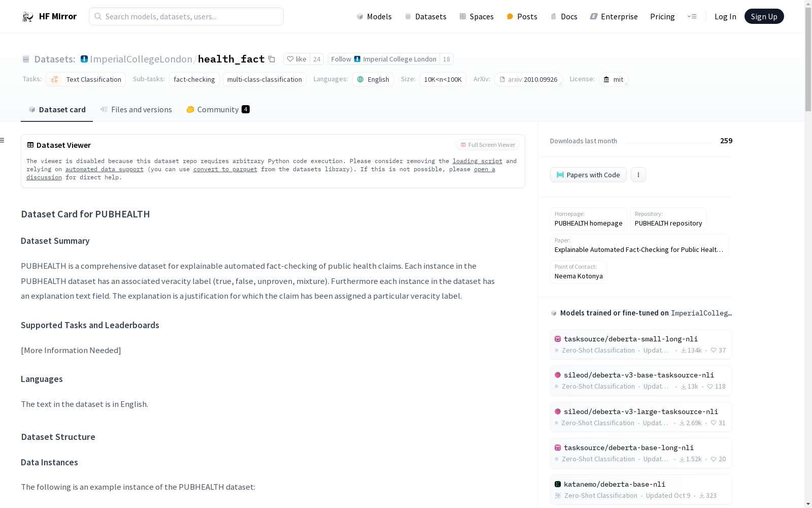The width and height of the screenshot is (812, 508).
Task: Follow the automated data support link
Action: (105, 169)
